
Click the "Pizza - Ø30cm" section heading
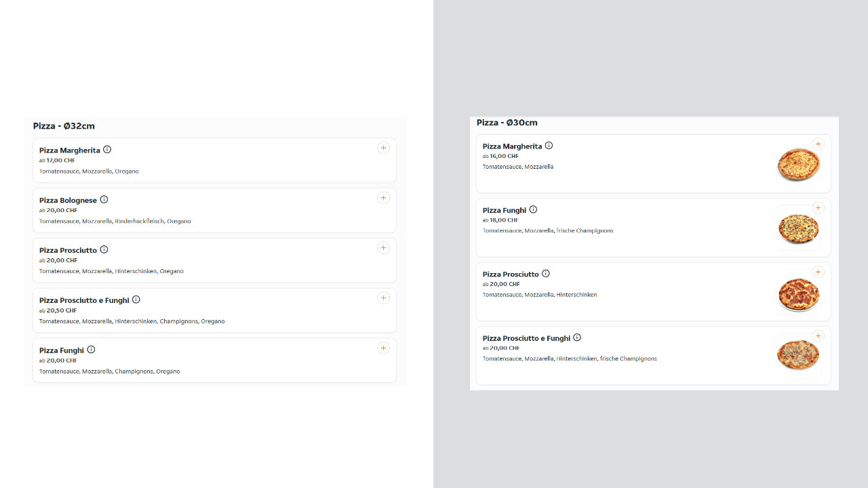(x=507, y=123)
